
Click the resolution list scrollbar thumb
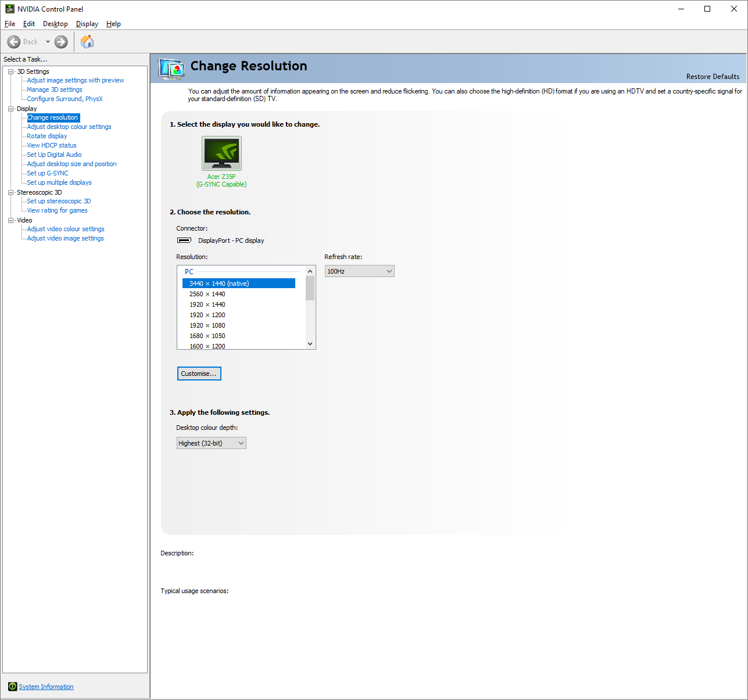(310, 288)
